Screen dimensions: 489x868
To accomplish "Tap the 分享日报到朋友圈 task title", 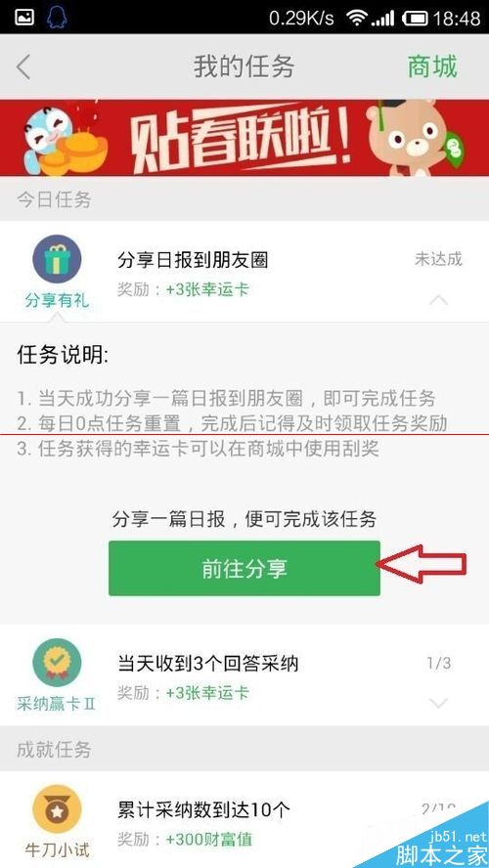I will tap(193, 260).
